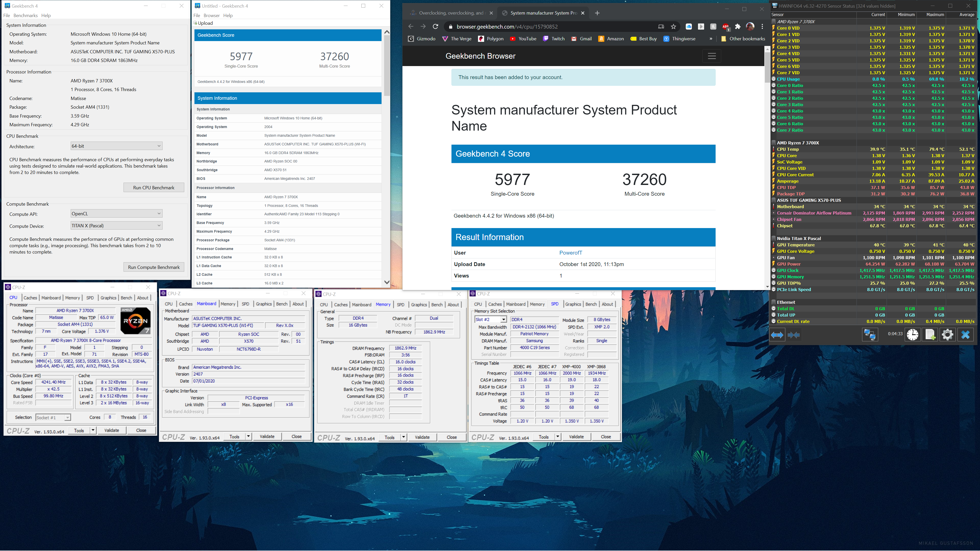Open Benchmarks menu in Geekbench 4
Viewport: 980px width, 551px height.
point(26,16)
